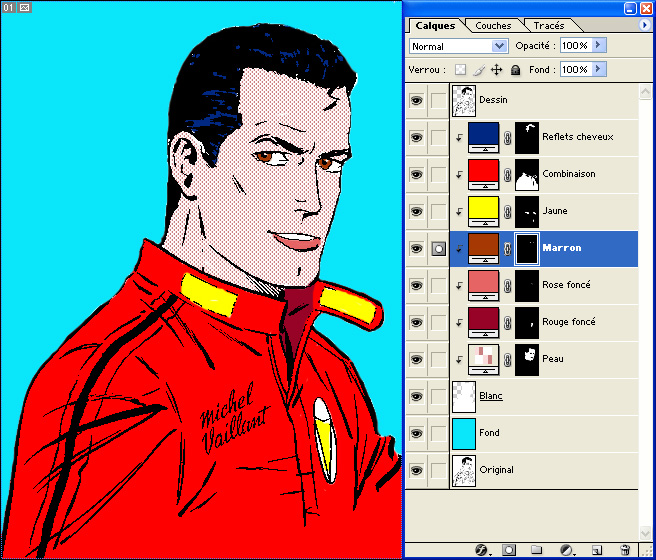Unlink mask on Jaune layer
Screen dimensions: 656x560
pos(507,212)
